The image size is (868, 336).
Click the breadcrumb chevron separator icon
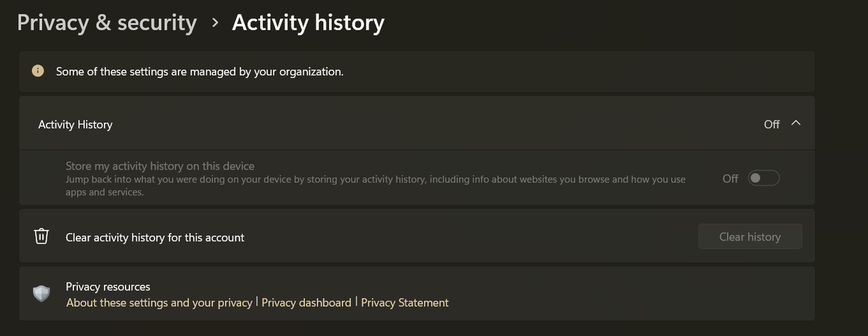215,22
